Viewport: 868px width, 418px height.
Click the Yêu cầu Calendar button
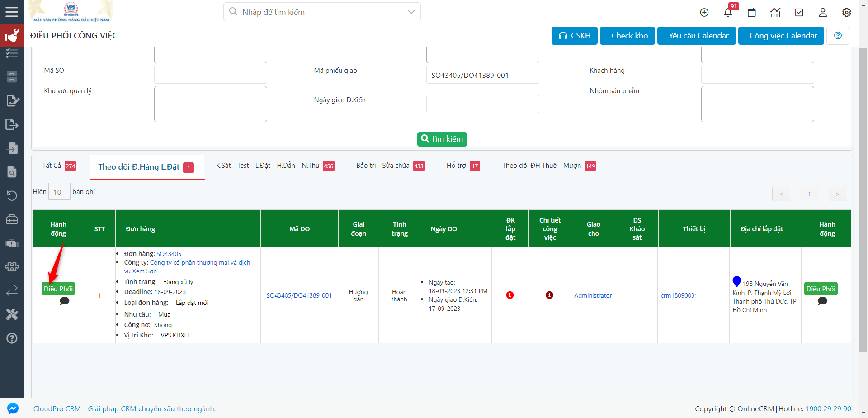pos(697,36)
